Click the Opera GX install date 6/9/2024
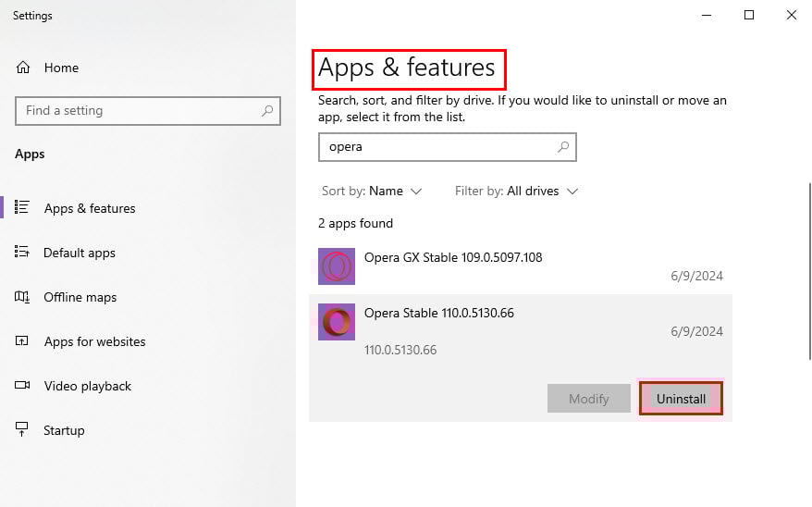Image resolution: width=812 pixels, height=507 pixels. pyautogui.click(x=696, y=276)
